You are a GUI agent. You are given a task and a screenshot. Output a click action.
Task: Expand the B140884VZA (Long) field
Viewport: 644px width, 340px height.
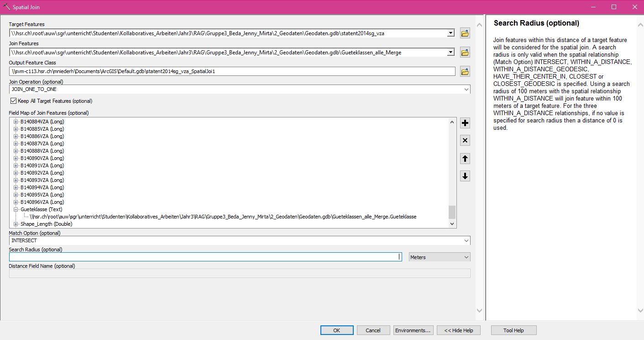[16, 122]
